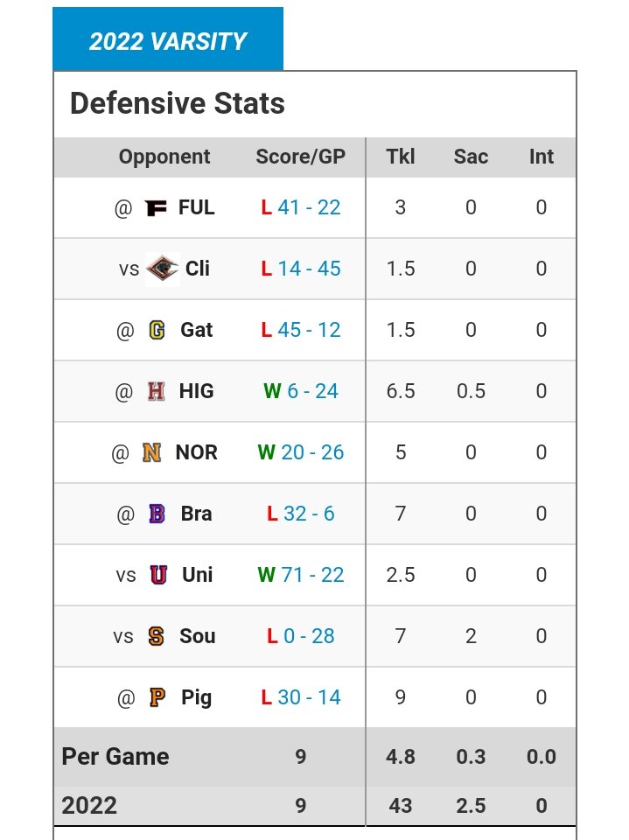Click the FUL team logo icon

tap(156, 207)
